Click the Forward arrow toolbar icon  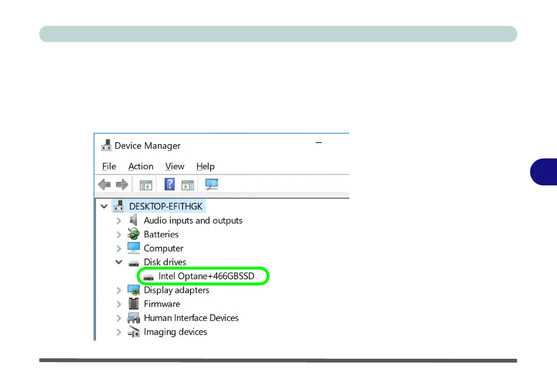click(122, 185)
